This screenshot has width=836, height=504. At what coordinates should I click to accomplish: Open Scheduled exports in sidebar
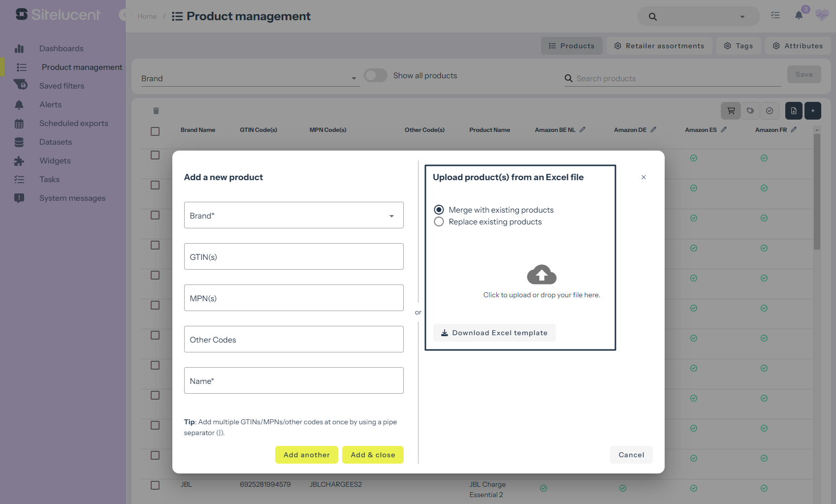(73, 124)
